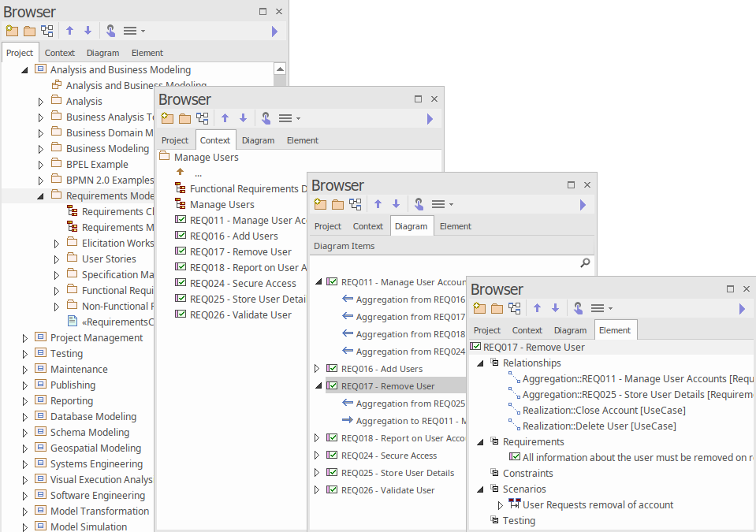Click the hand pointer icon in the REQ017 Element Browser toolbar
The height and width of the screenshot is (532, 756).
(x=578, y=308)
